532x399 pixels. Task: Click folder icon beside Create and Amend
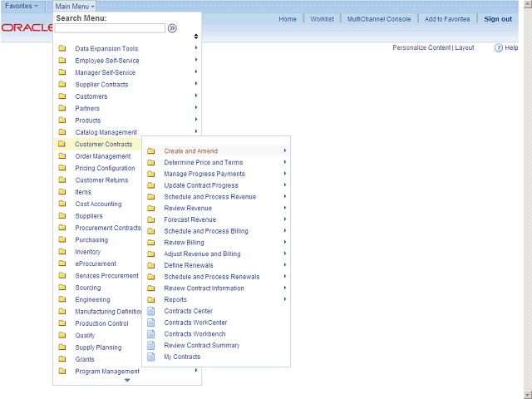point(151,151)
